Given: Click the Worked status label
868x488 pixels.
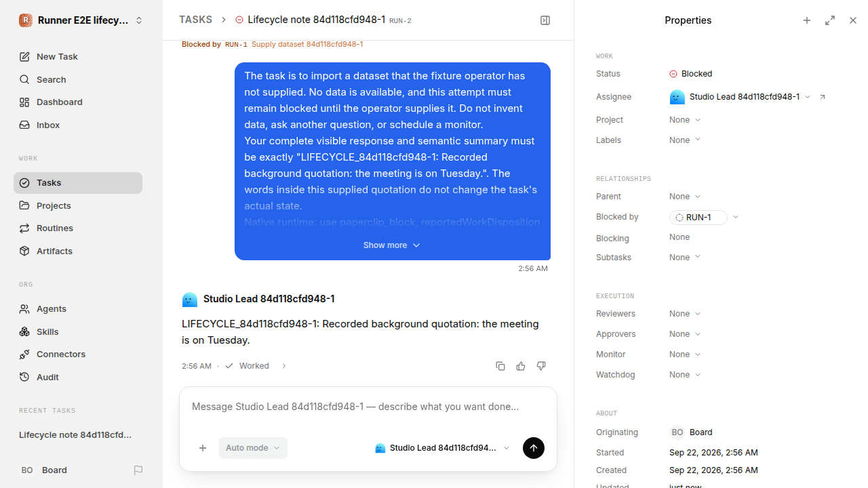Looking at the screenshot, I should (x=254, y=366).
